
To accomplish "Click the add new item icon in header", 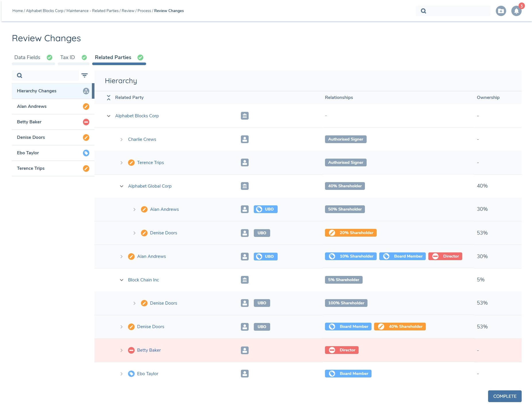I will coord(501,11).
